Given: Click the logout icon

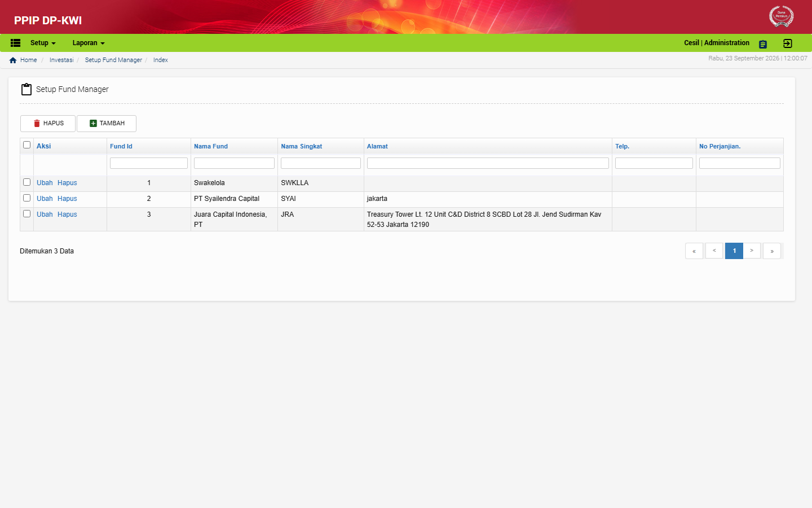Looking at the screenshot, I should coord(788,43).
